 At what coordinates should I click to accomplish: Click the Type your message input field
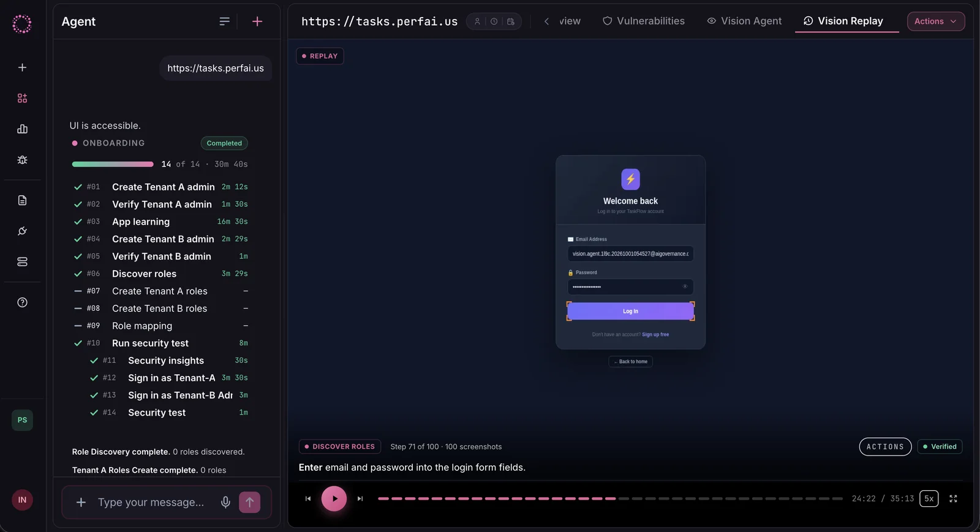pos(151,502)
